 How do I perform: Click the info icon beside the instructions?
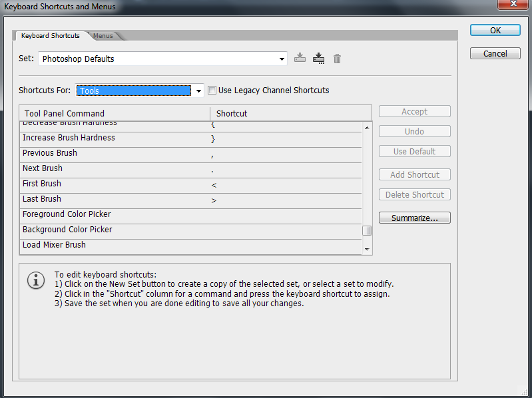point(35,280)
